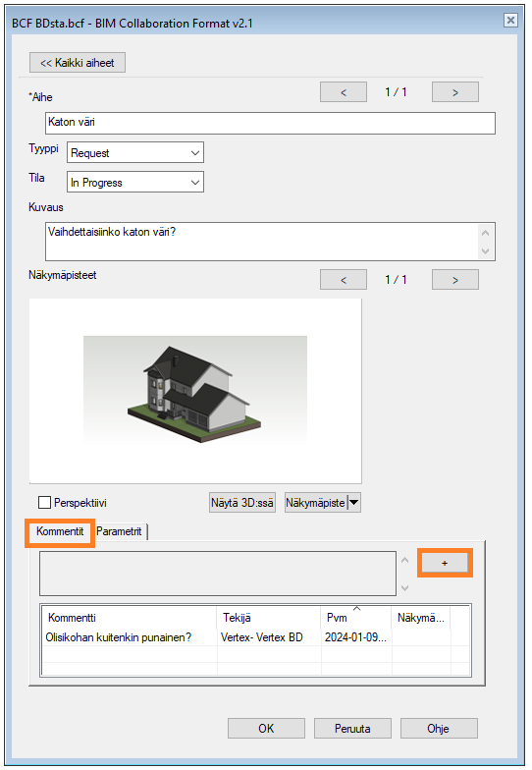This screenshot has height=770, width=532.
Task: Click the Aihe field 'Katon väri'
Action: [271, 123]
